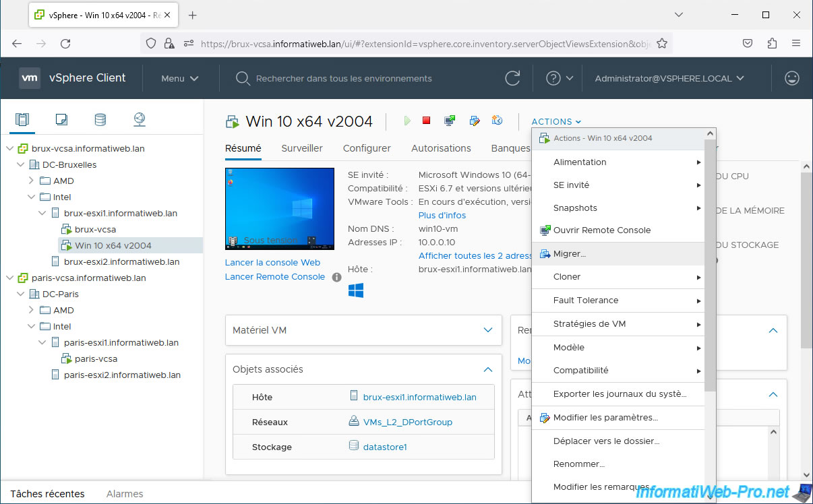Image resolution: width=813 pixels, height=504 pixels.
Task: Click the Take Snapshot toolbar icon
Action: pos(498,121)
